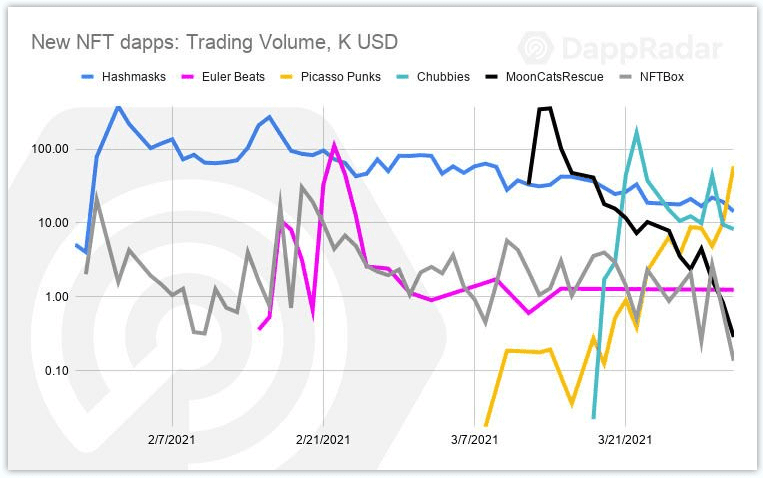Image resolution: width=763 pixels, height=478 pixels.
Task: Select the Picasso Punks legend label
Action: (341, 77)
